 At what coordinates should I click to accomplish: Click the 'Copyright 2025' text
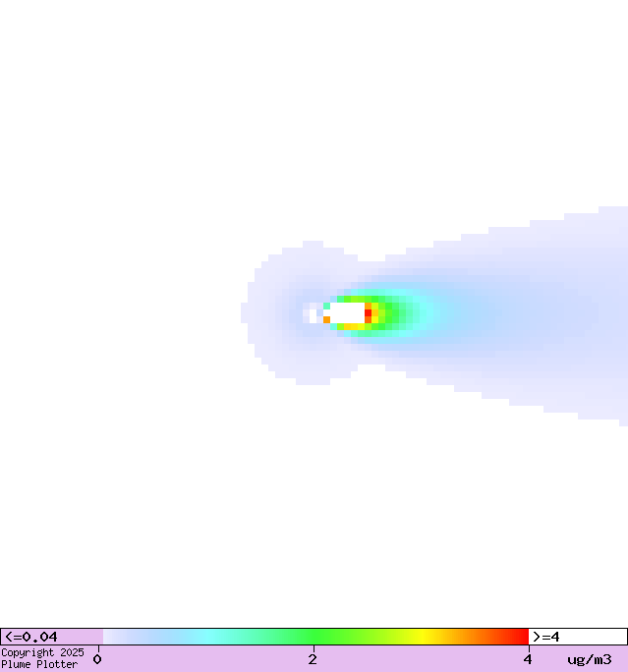point(42,652)
